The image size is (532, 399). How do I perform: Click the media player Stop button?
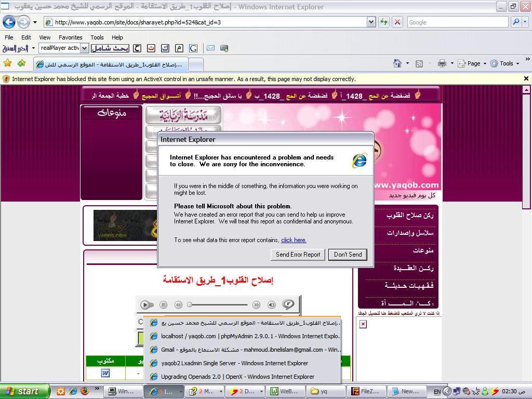(164, 304)
